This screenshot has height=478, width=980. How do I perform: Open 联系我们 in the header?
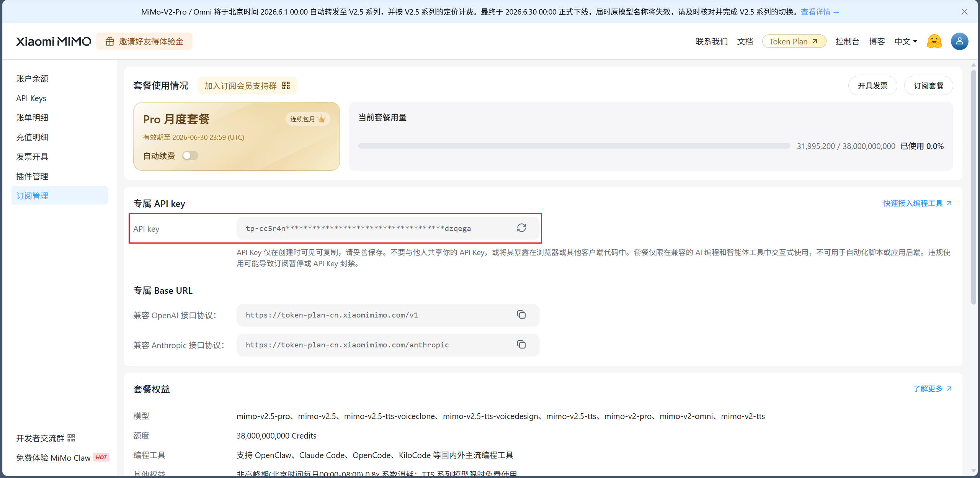(712, 41)
